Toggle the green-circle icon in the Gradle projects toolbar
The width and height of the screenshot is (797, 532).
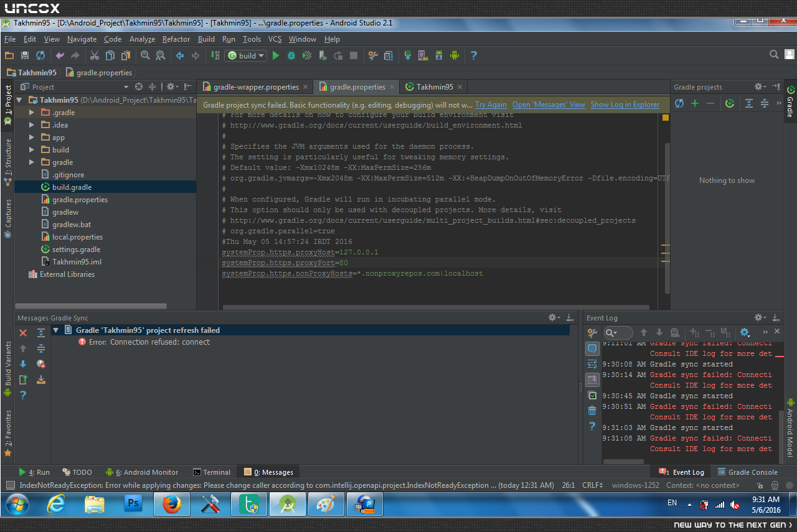[x=729, y=103]
